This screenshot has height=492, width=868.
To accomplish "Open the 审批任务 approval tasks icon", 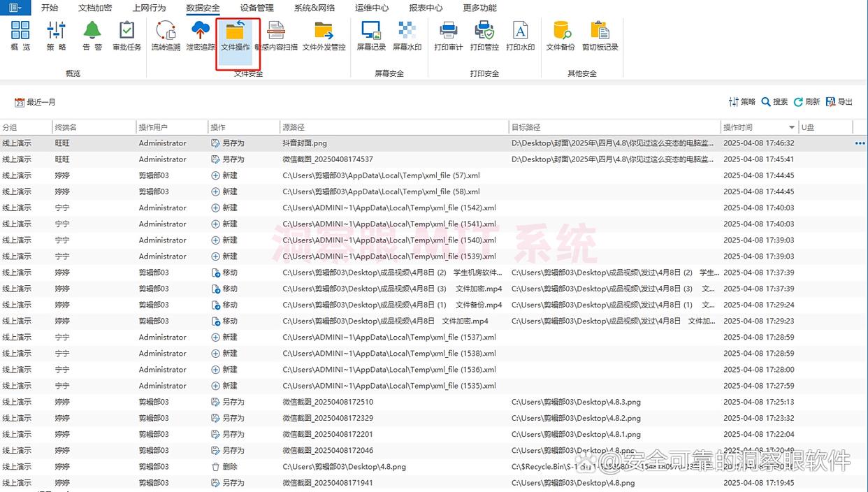I will 127,35.
